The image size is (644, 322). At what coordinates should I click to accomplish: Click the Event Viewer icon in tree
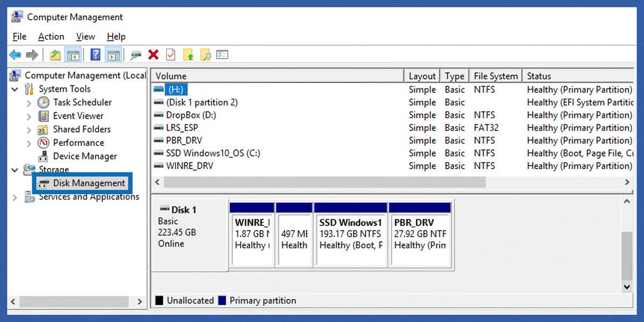[43, 115]
